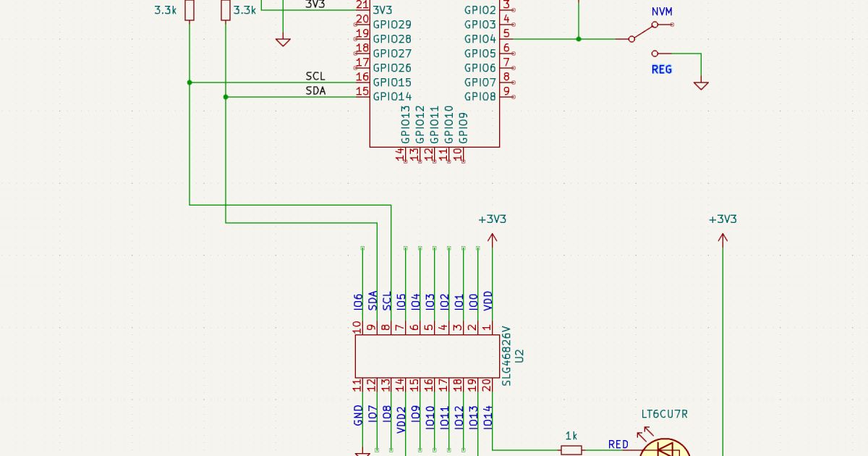Click the ground symbol below the REG terminal

[x=701, y=85]
